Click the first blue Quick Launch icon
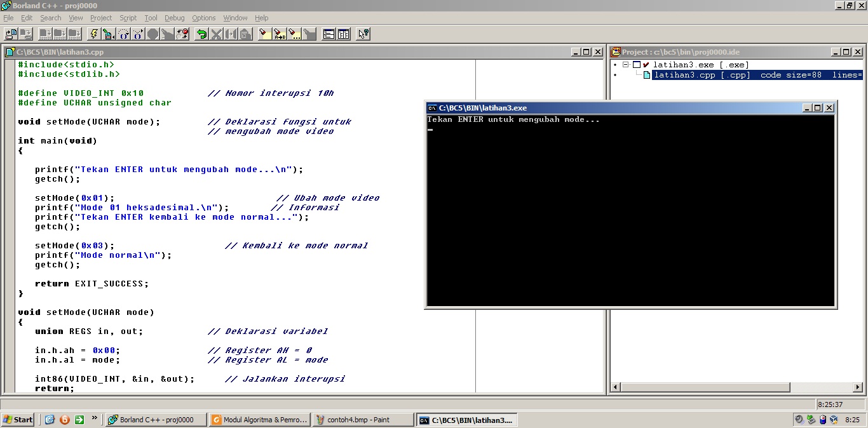This screenshot has height=428, width=868. [x=49, y=420]
